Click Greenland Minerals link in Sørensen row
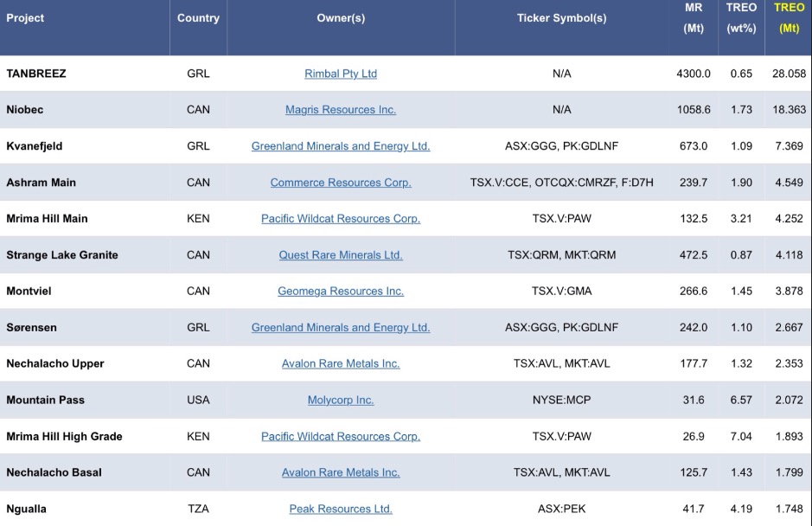This screenshot has width=812, height=526. coord(341,328)
